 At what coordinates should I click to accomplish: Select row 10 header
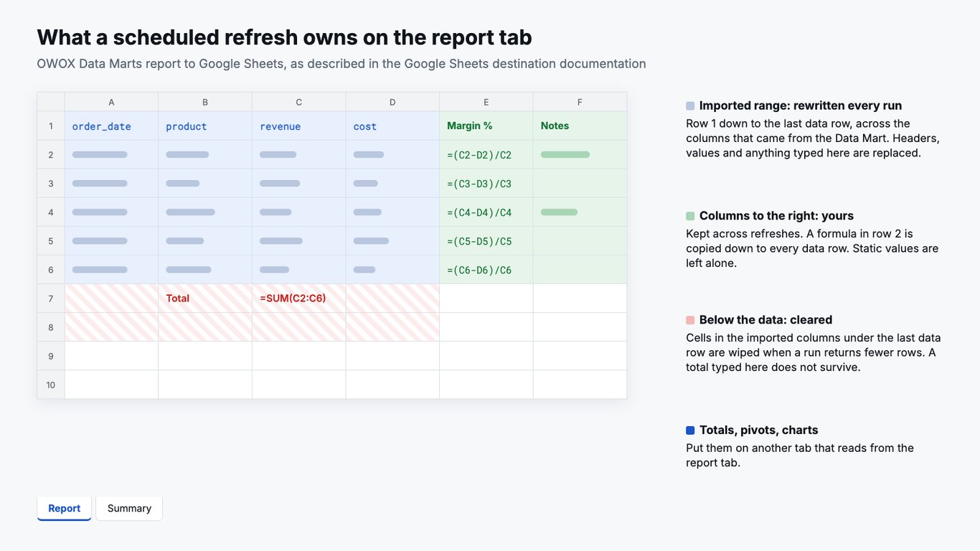tap(51, 385)
